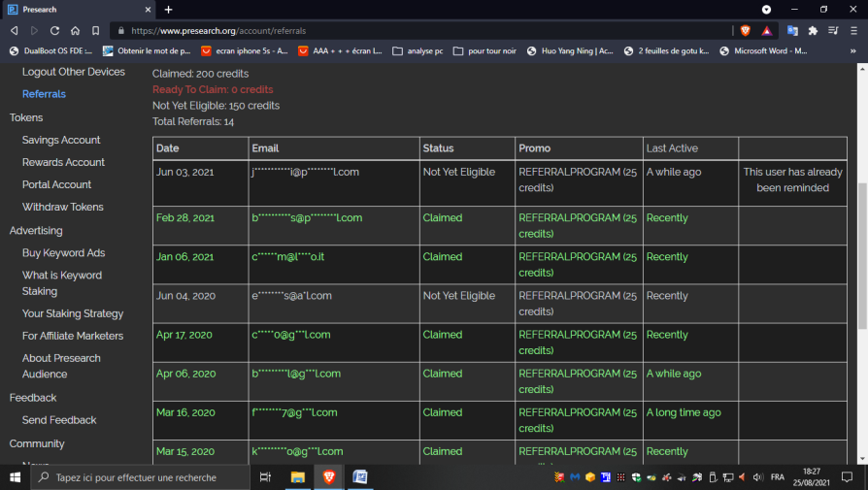Open For Affiliate Marketers
Screen dimensions: 868x490
[x=73, y=336]
